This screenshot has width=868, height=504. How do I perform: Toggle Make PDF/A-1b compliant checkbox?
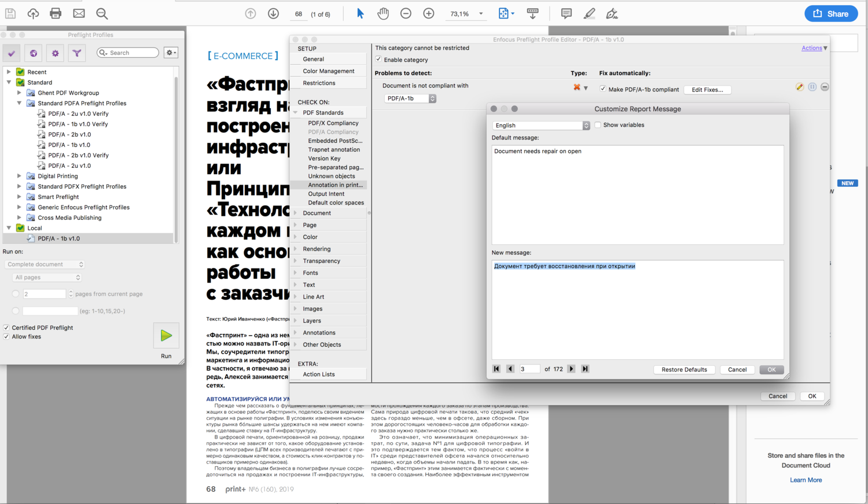pos(603,89)
